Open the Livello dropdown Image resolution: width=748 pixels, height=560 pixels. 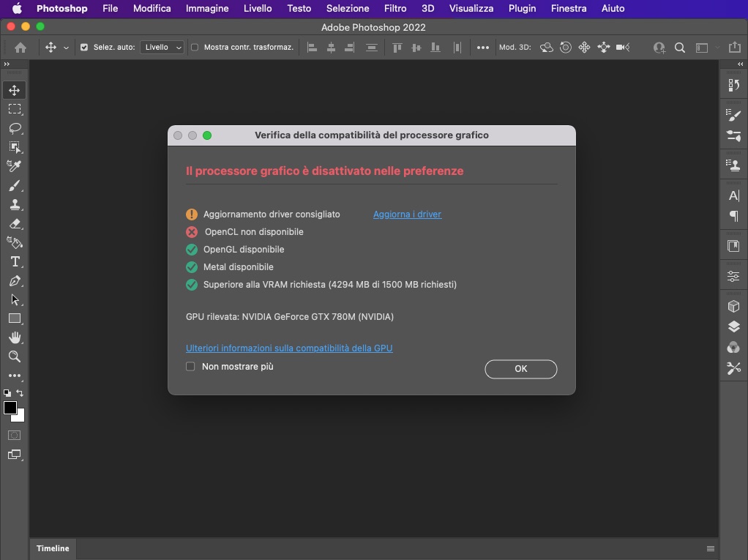click(x=162, y=48)
